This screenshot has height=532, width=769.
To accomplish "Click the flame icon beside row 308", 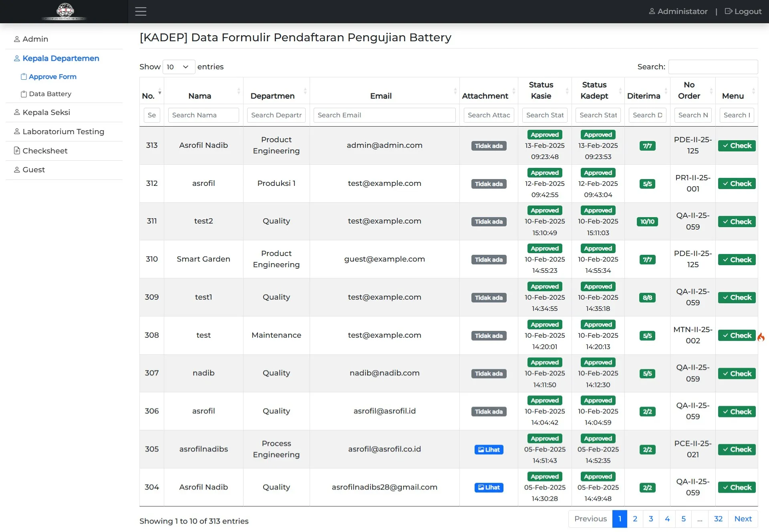I will (x=761, y=337).
